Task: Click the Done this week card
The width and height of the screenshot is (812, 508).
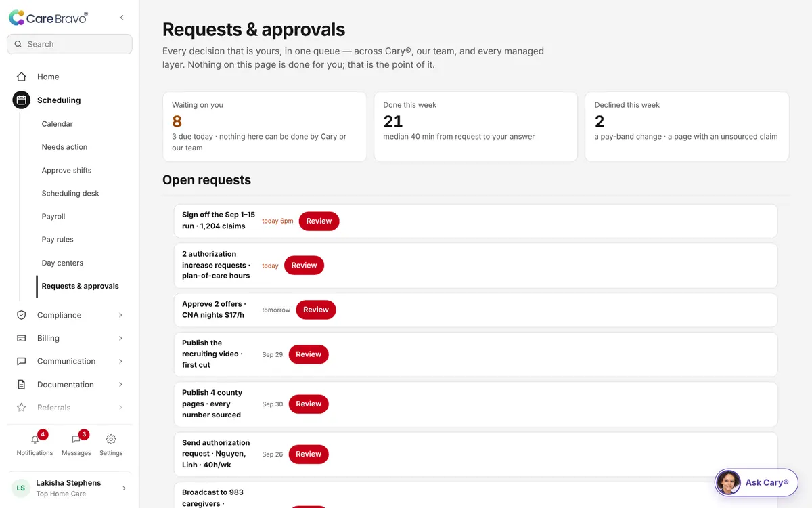Action: point(476,127)
